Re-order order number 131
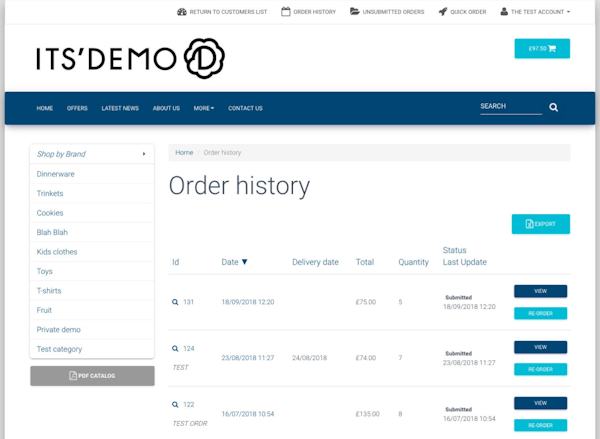600x439 pixels. pyautogui.click(x=540, y=313)
